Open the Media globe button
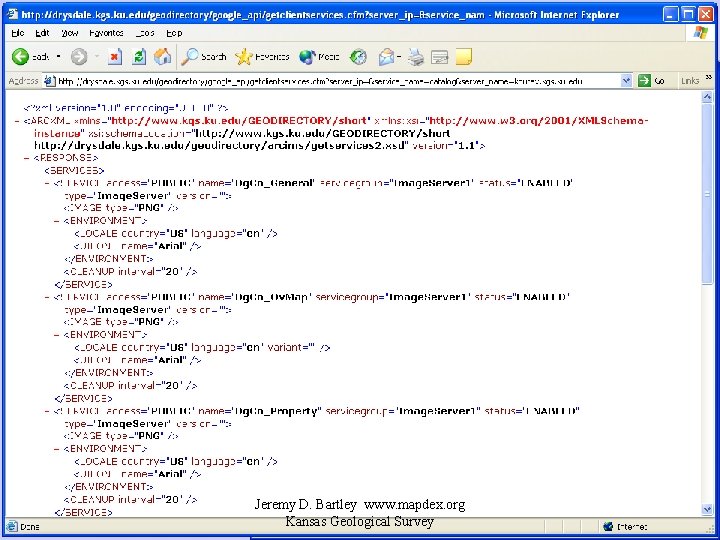This screenshot has height=540, width=720. click(307, 57)
